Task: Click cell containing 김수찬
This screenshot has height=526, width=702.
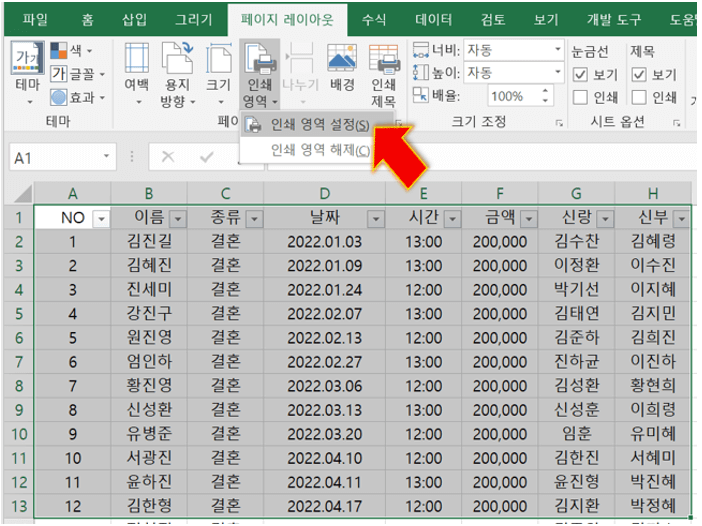Action: (576, 242)
